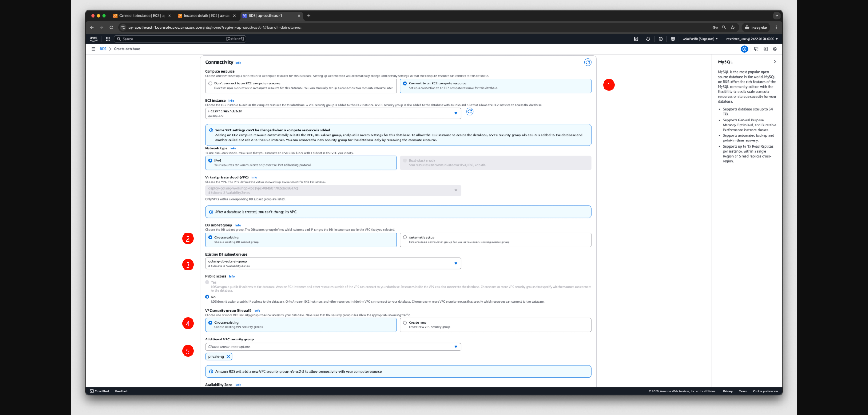Select Don't connect to an EC2 compute resource
The image size is (868, 415).
click(301, 86)
